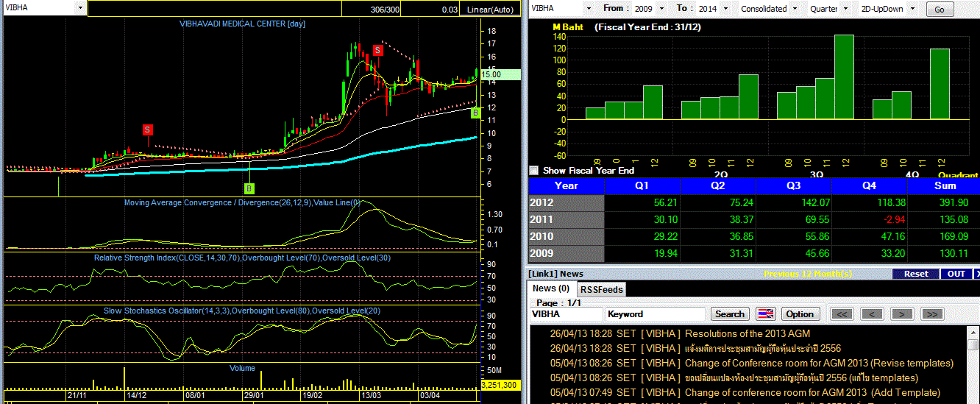This screenshot has width=980, height=404.
Task: Click the red S sell marker near 16
Action: click(377, 50)
